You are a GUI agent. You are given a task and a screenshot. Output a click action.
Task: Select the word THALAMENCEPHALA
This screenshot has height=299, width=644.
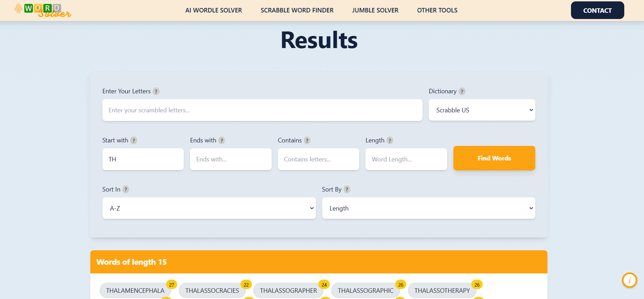pos(135,290)
